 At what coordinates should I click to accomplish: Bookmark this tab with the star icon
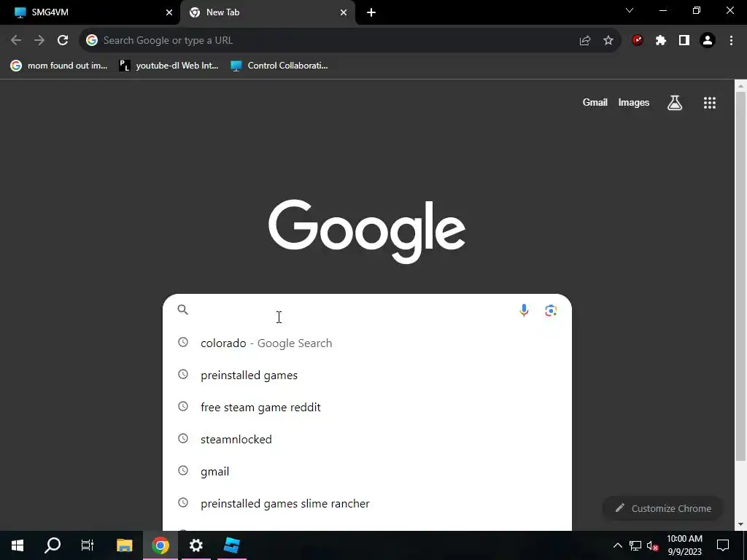pyautogui.click(x=608, y=41)
